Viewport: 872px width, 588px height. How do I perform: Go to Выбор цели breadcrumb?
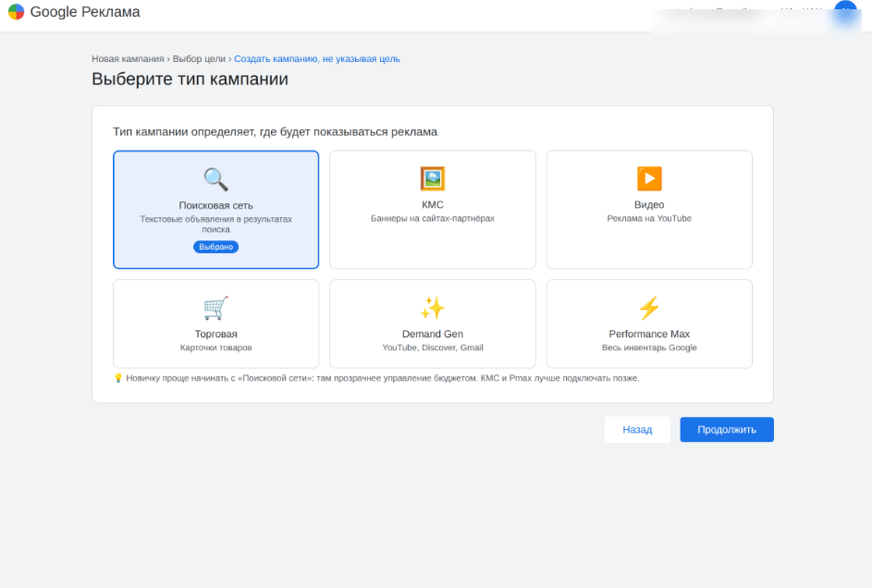tap(199, 59)
